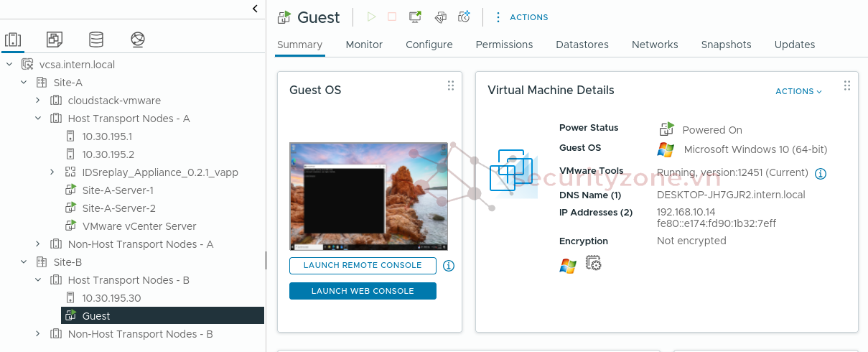Click the Take Snapshot toolbar icon
Image resolution: width=868 pixels, height=352 pixels.
pos(464,17)
